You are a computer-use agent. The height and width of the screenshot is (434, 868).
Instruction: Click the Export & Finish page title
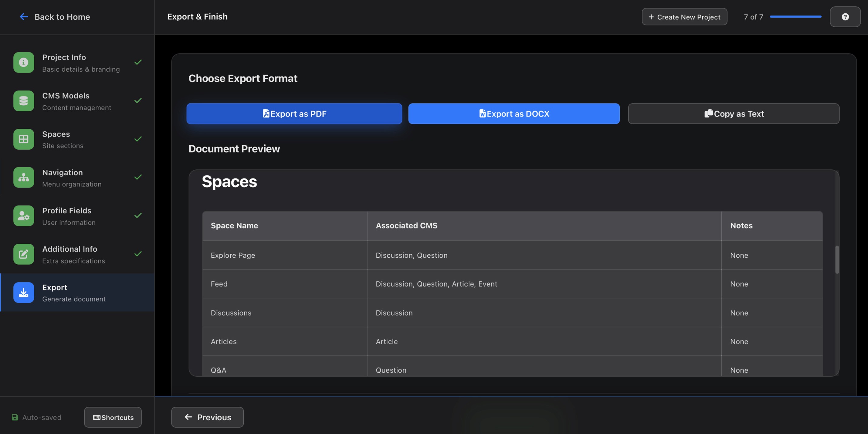pyautogui.click(x=197, y=16)
